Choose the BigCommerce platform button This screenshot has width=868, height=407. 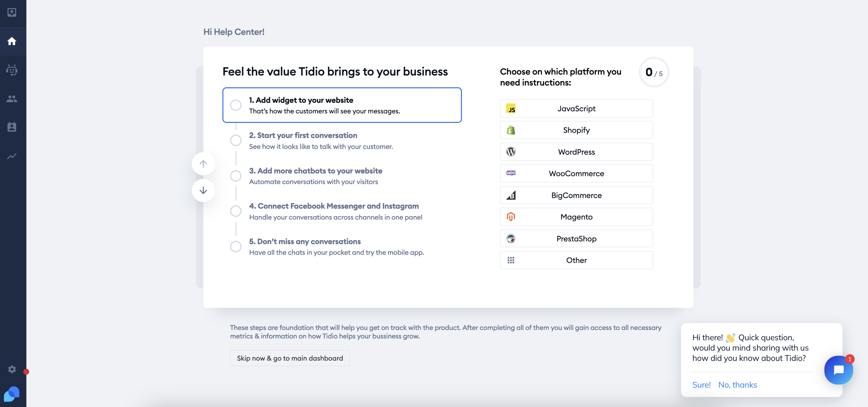coord(576,195)
